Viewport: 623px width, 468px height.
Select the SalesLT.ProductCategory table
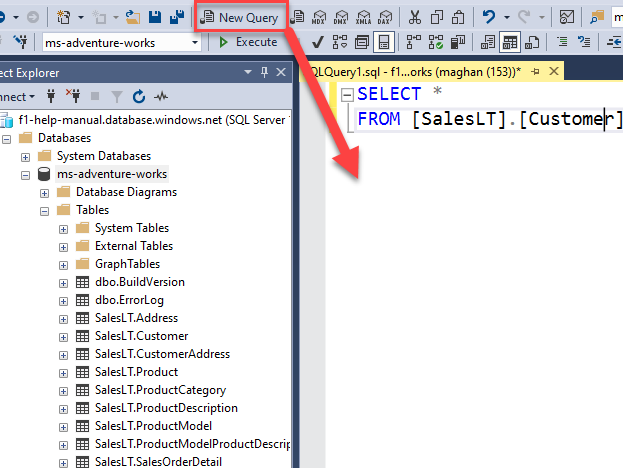click(160, 390)
